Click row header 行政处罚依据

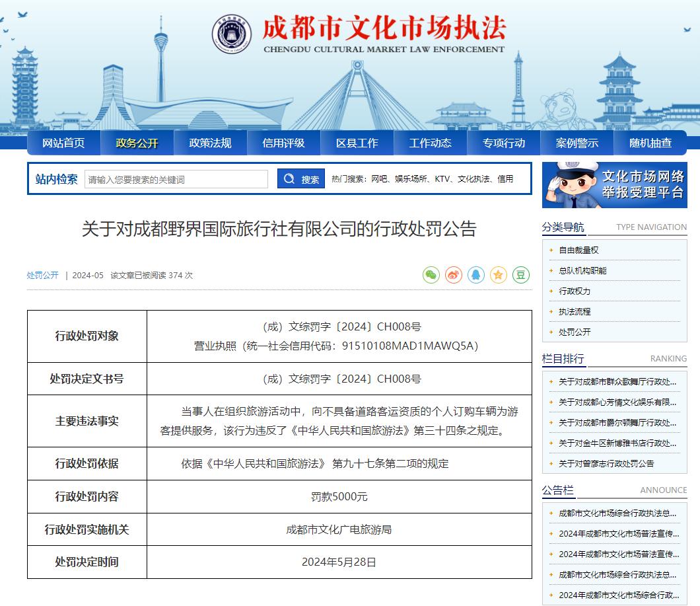coord(87,463)
